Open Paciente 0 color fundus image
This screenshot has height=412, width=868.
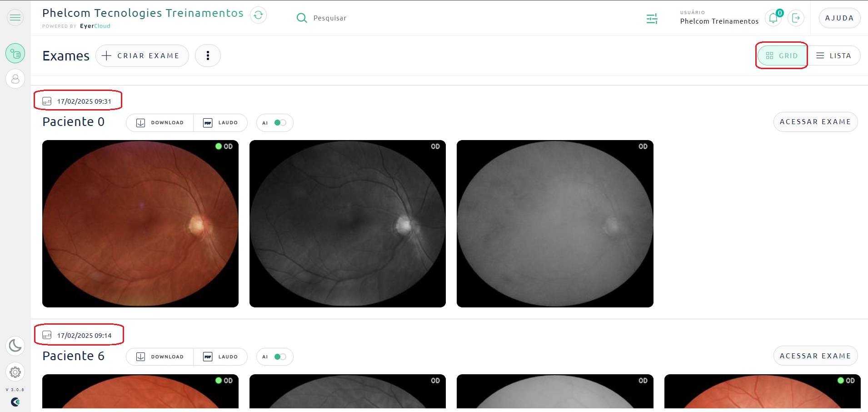(140, 224)
